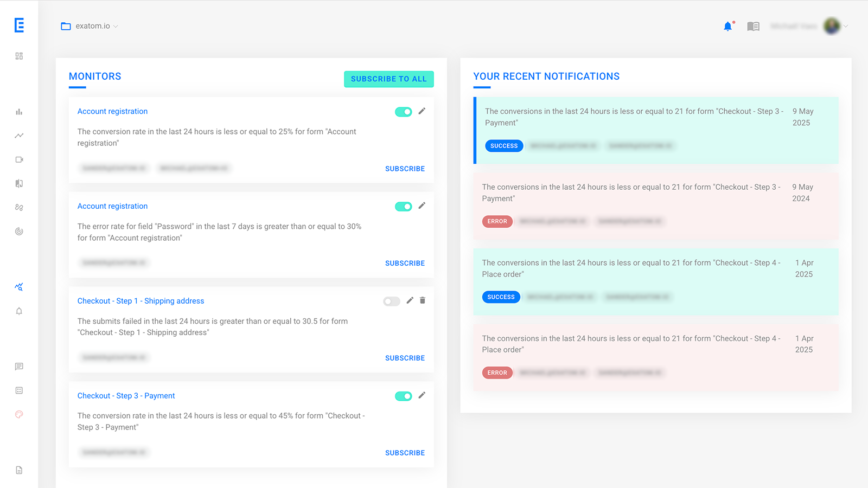The height and width of the screenshot is (488, 868).
Task: Delete the Checkout Shipping address monitor
Action: [423, 301]
